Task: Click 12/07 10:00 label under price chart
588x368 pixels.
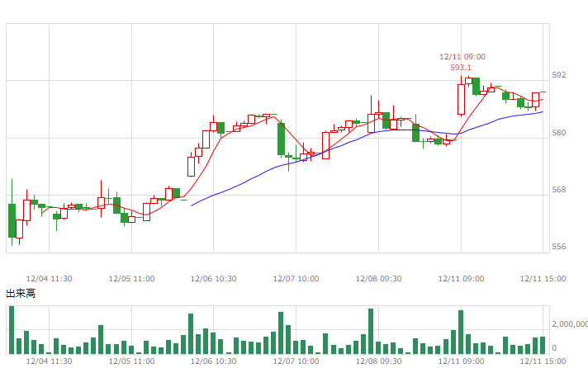Action: pos(296,279)
